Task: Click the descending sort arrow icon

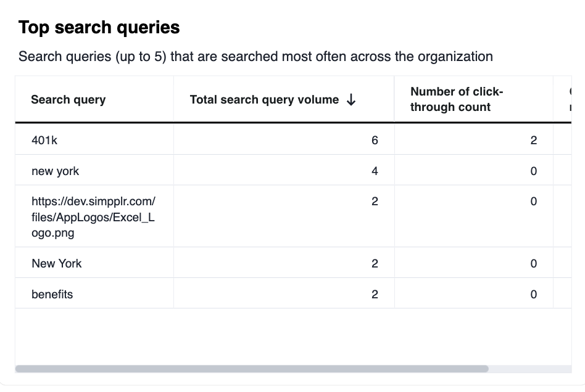Action: click(351, 100)
